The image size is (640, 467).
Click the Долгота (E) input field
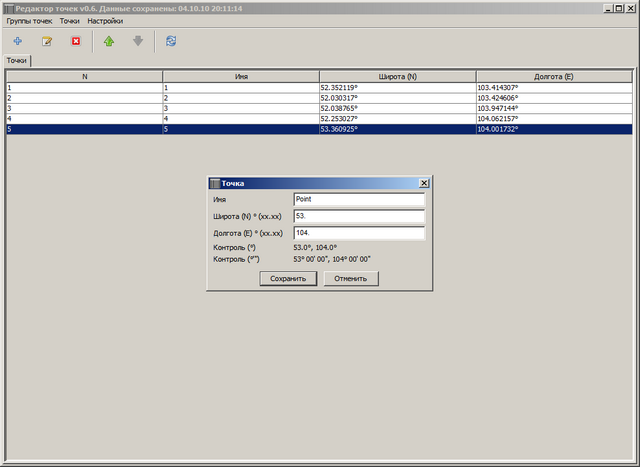pos(359,233)
